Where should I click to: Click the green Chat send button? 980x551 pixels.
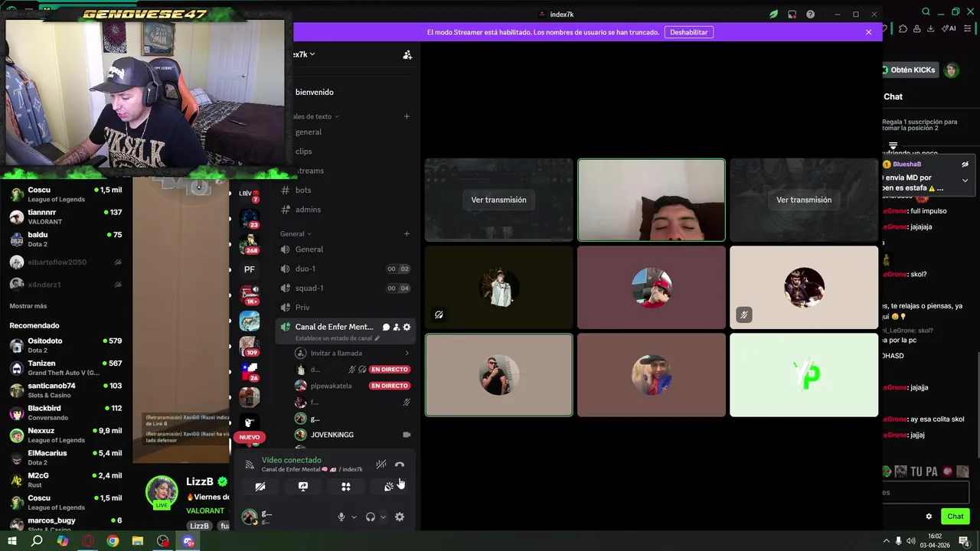pyautogui.click(x=955, y=517)
